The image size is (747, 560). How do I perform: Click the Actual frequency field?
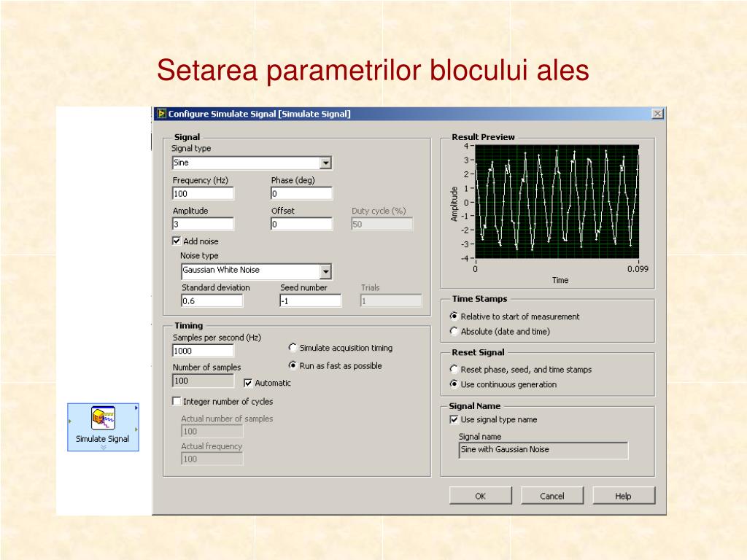point(212,459)
